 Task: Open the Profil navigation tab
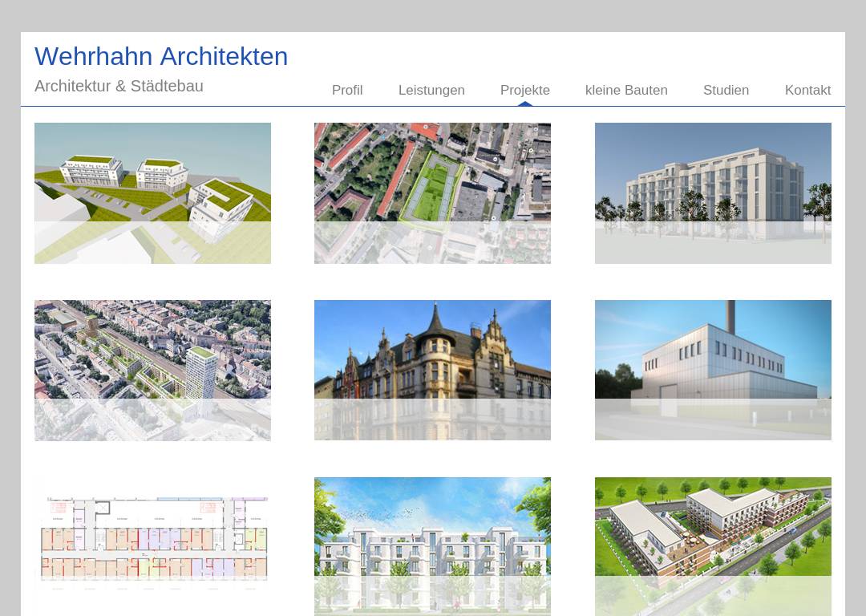[x=347, y=90]
